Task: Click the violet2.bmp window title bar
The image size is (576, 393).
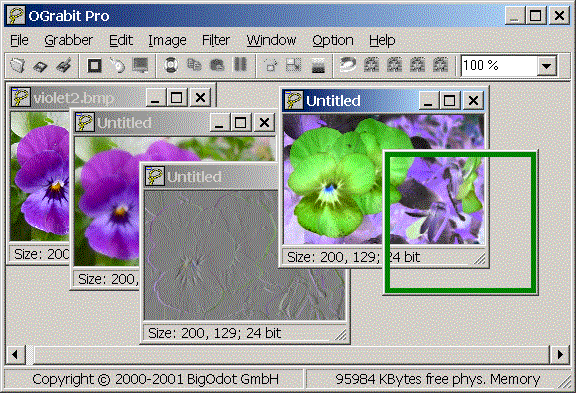Action: click(111, 98)
